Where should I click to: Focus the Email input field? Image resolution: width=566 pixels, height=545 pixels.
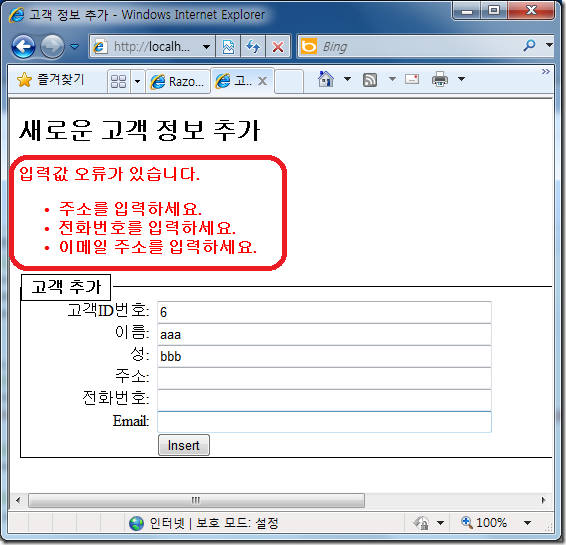324,422
